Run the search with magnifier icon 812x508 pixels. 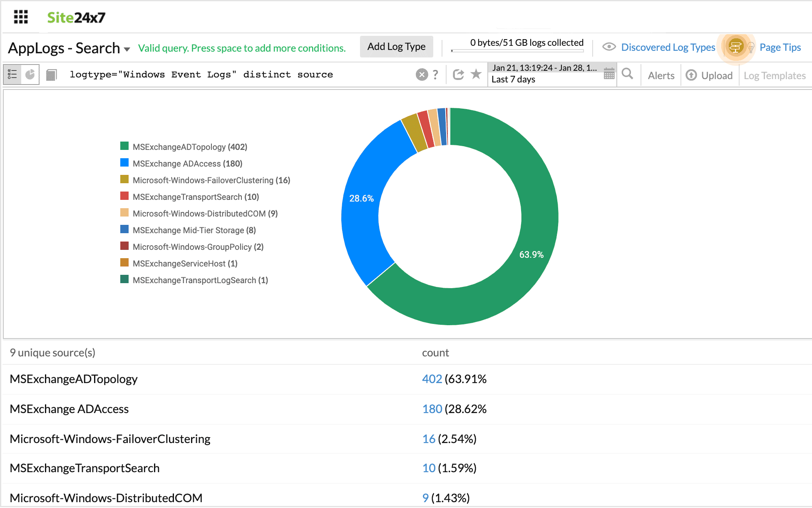pyautogui.click(x=627, y=74)
